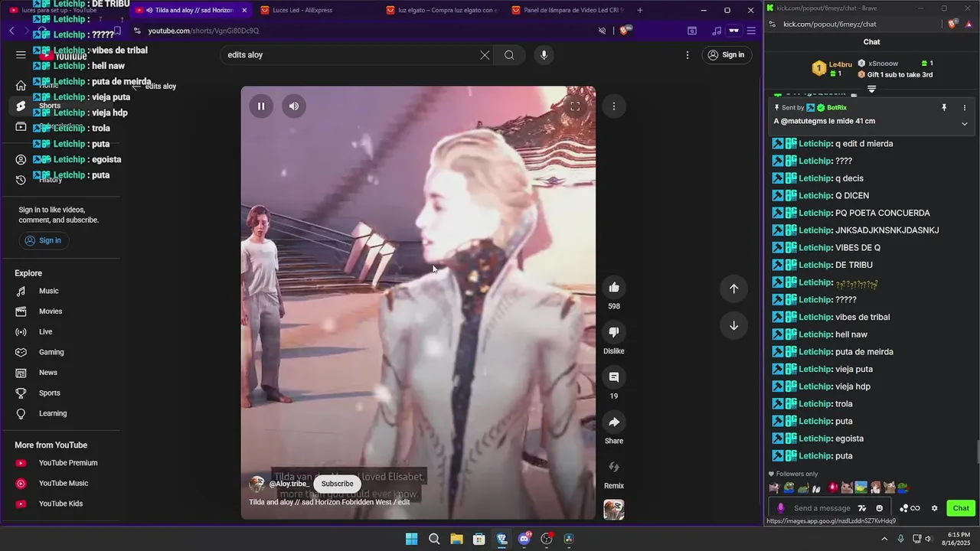Unpin the BotRix pinned message
Screen dimensions: 980x551
coord(944,108)
